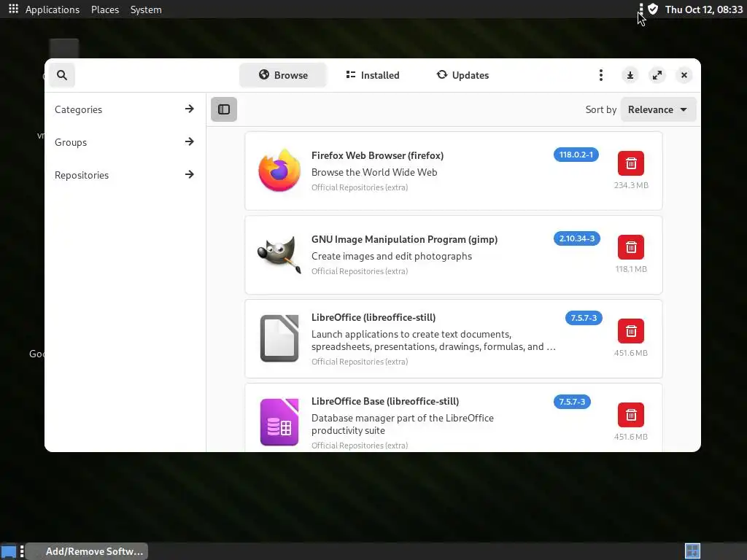This screenshot has height=560, width=747.
Task: Click the download/install local packages icon
Action: 630,75
